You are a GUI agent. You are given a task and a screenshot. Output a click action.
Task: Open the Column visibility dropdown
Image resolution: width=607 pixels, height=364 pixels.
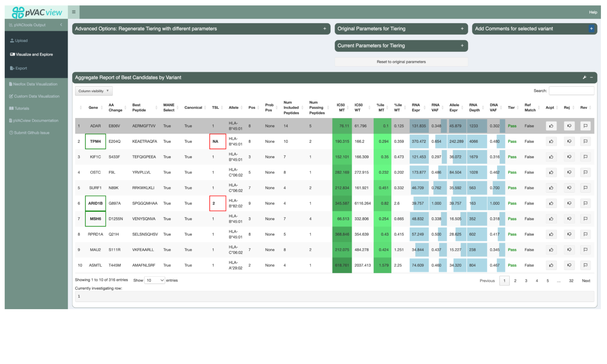coord(93,91)
